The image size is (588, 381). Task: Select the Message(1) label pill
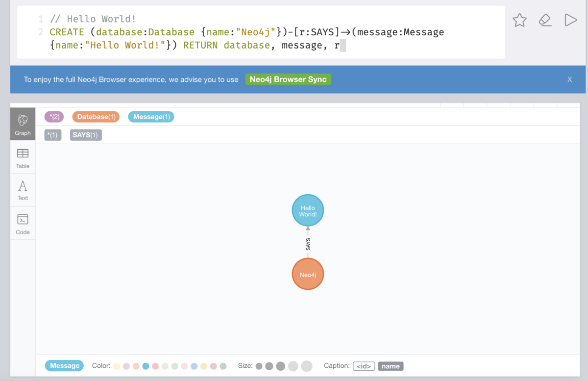pos(151,117)
